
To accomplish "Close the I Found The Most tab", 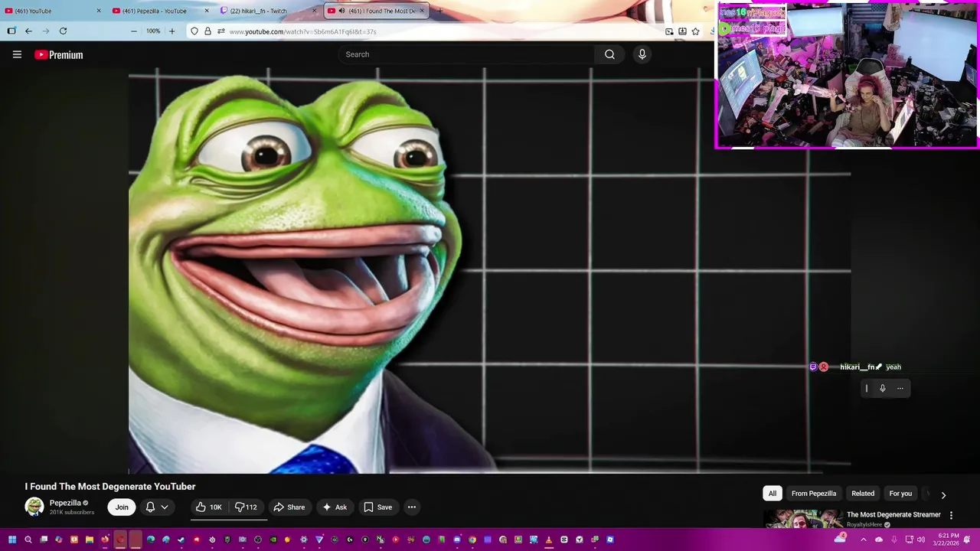I will pyautogui.click(x=422, y=11).
